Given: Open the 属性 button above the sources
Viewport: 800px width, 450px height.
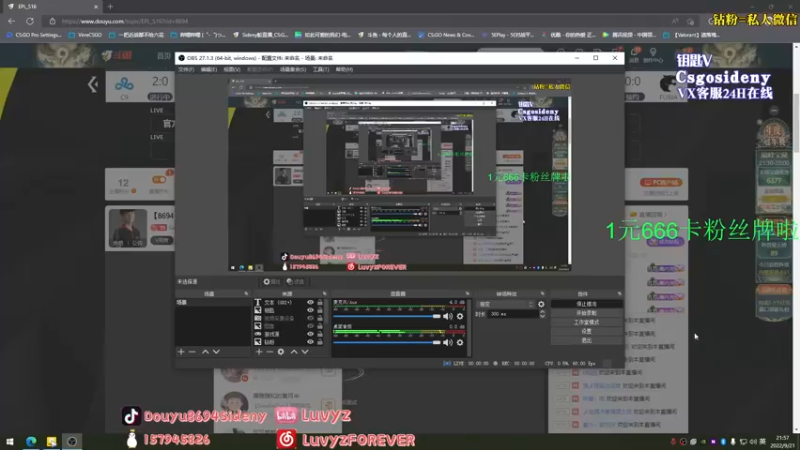Looking at the screenshot, I should (x=271, y=282).
